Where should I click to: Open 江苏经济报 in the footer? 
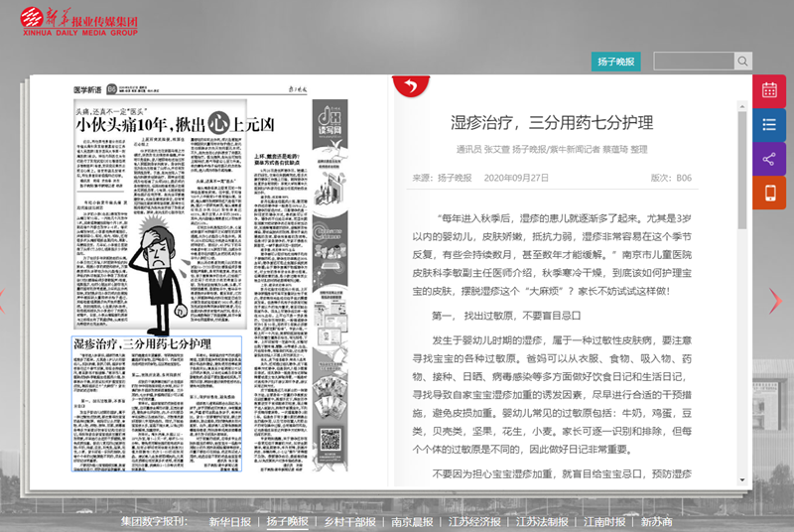[x=474, y=522]
